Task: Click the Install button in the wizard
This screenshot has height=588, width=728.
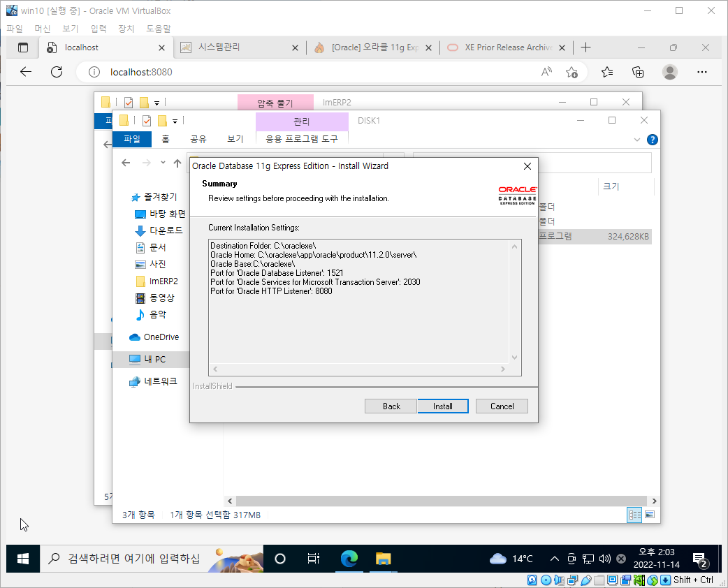Action: [443, 406]
